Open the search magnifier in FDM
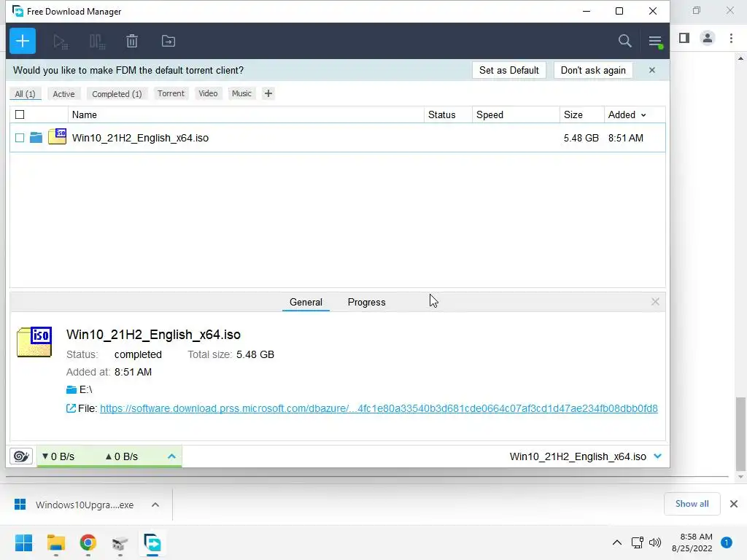This screenshot has height=560, width=747. pyautogui.click(x=624, y=41)
